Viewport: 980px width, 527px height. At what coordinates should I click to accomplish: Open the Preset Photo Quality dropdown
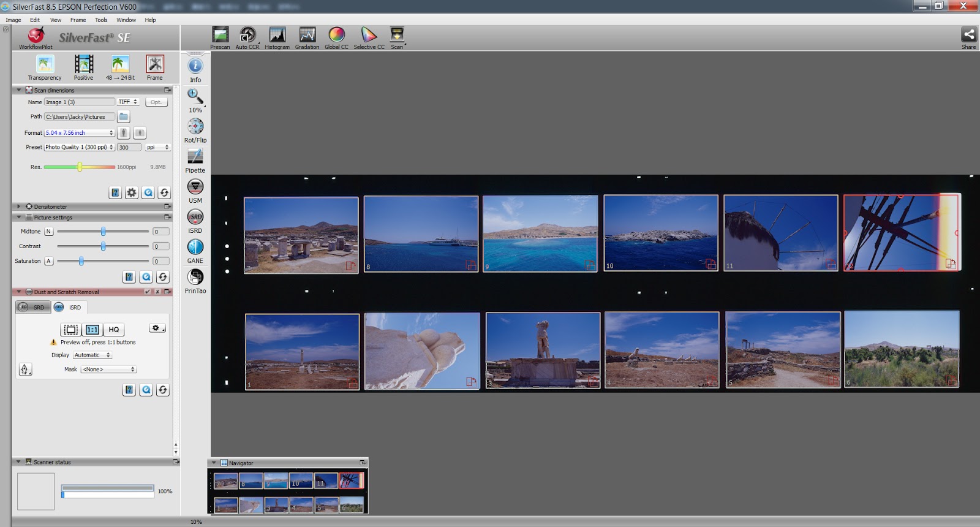coord(80,147)
